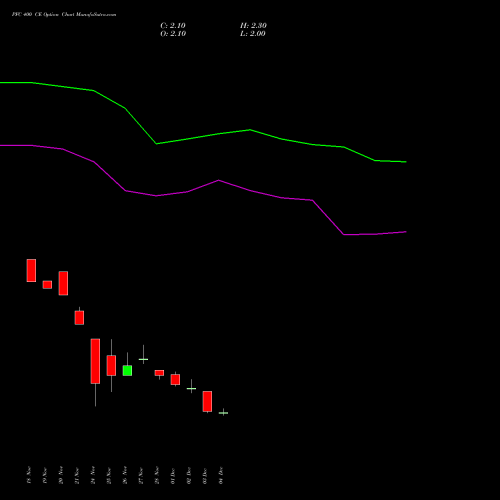Click the "03 Dec" date label
Viewport: 500px width, 500px height.
pyautogui.click(x=205, y=475)
